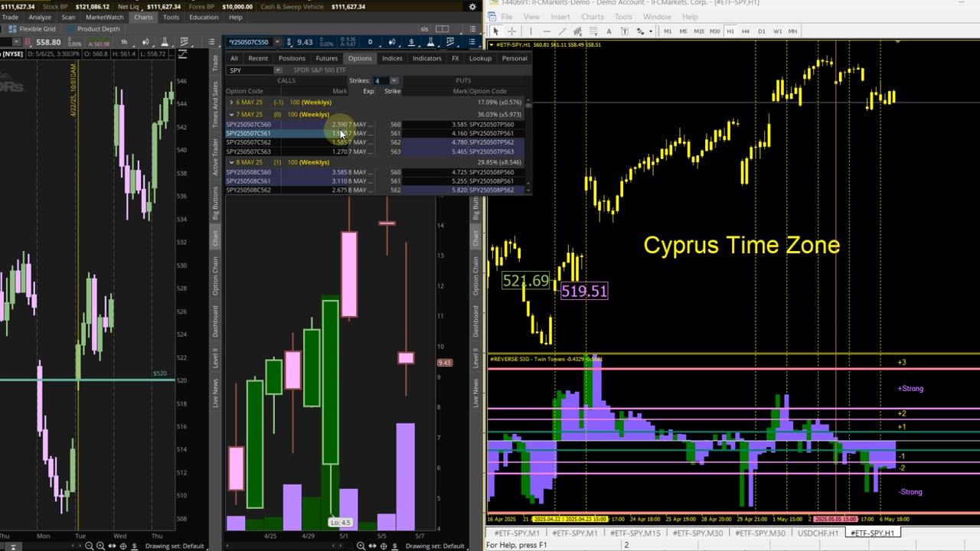Switch MT4 chart to M5 timeframe
980x551 pixels.
(x=683, y=31)
